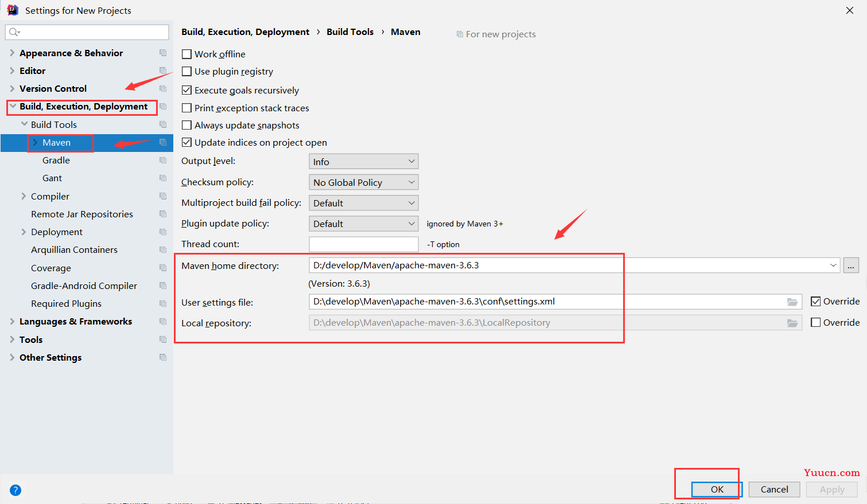The height and width of the screenshot is (504, 867).
Task: Expand the Tools node arrow
Action: pos(12,339)
